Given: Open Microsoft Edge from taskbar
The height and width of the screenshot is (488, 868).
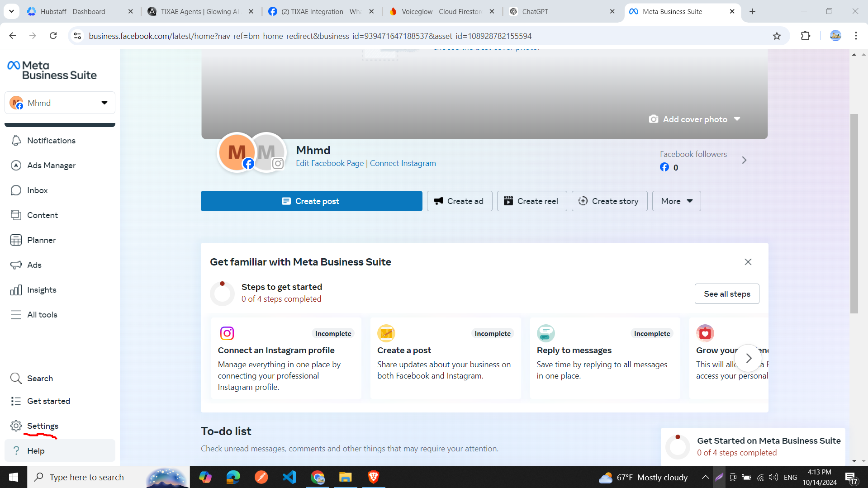Looking at the screenshot, I should [x=233, y=477].
